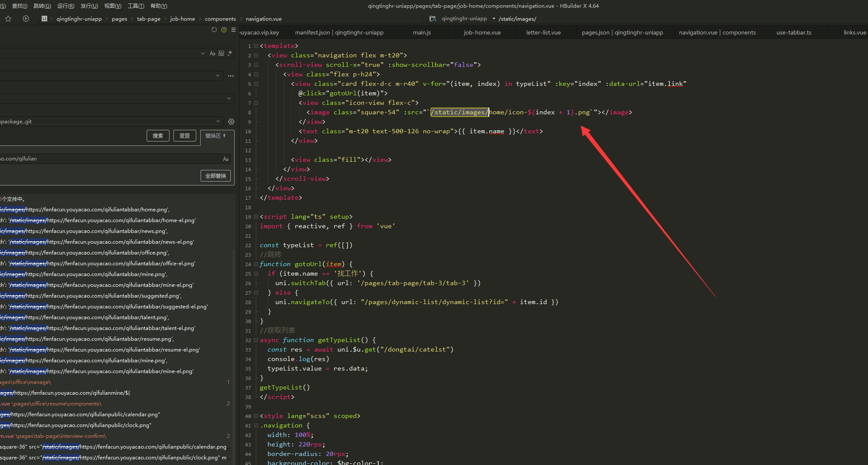
Task: Switch to the use-tabbar.ts editor tab
Action: [794, 32]
